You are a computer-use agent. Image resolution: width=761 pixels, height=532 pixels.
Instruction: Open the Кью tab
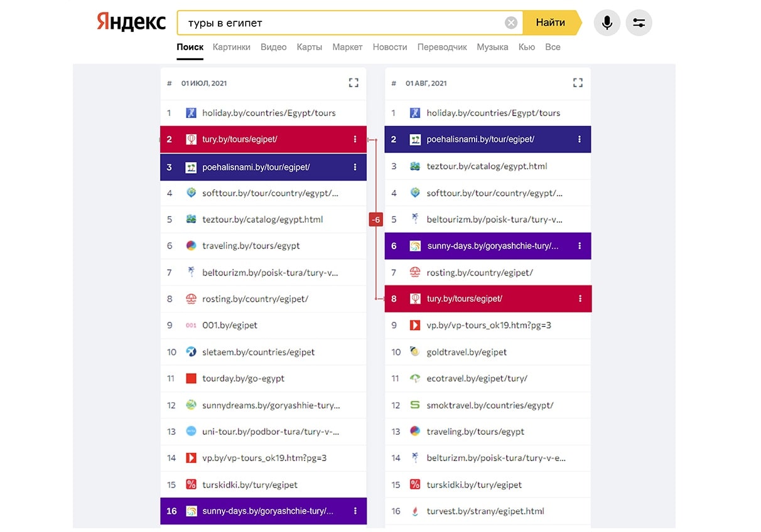(527, 47)
